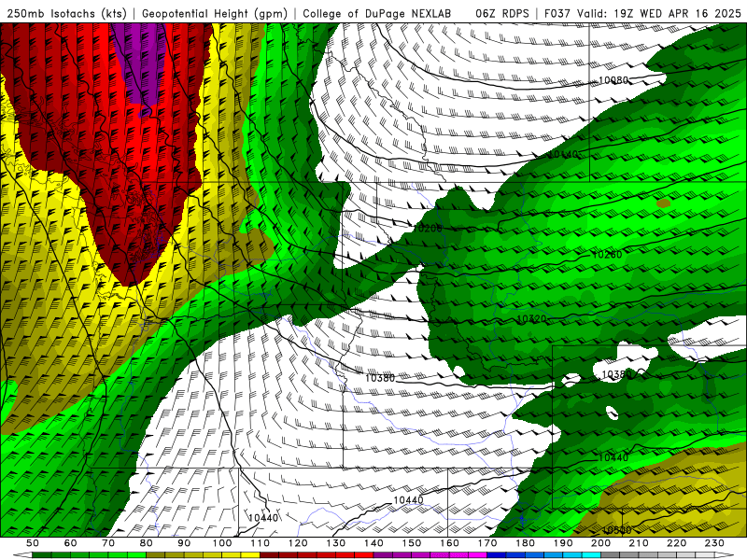The image size is (747, 560).
Task: Click the 140 value on the color scale
Action: 373,543
